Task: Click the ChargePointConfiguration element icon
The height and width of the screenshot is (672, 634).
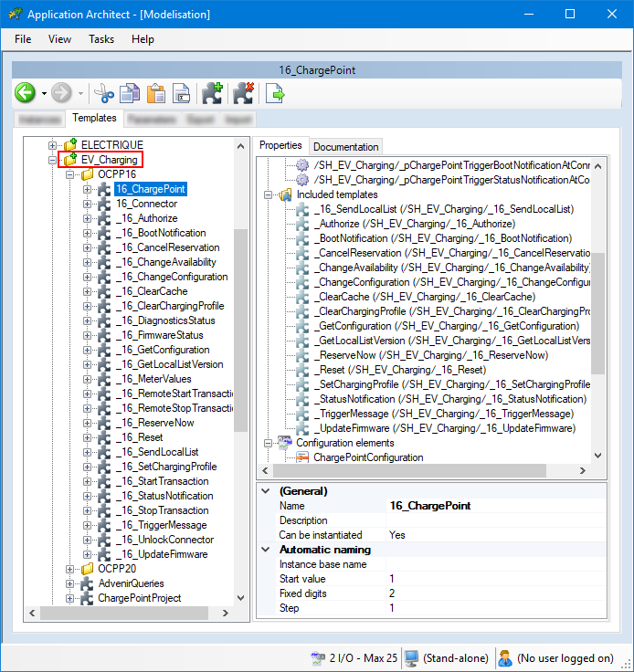Action: pos(302,457)
